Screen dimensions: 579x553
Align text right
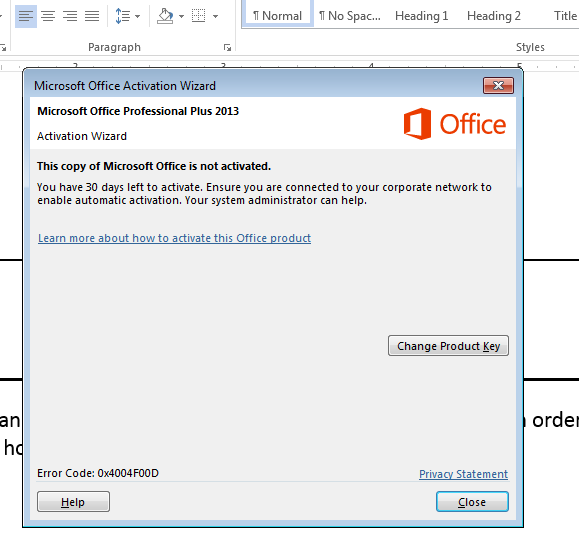coord(70,16)
